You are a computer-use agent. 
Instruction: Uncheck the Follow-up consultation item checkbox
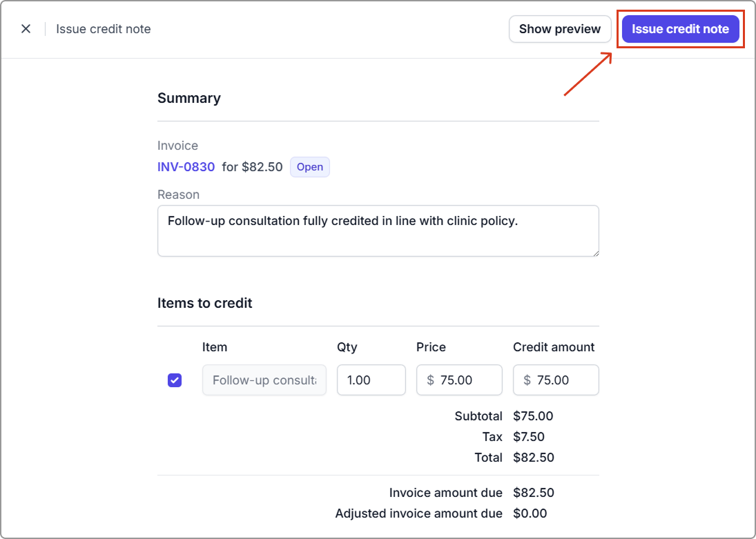pyautogui.click(x=175, y=380)
